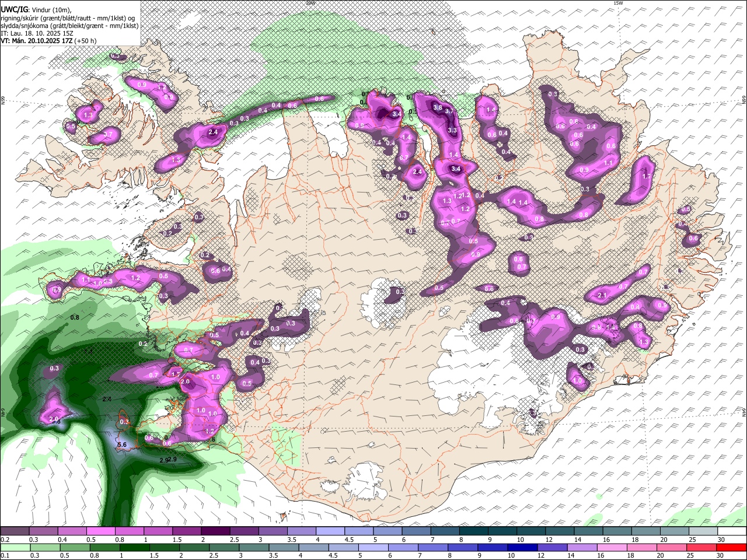
Task: Select the '3.3' snowfall value on the map
Action: [452, 130]
